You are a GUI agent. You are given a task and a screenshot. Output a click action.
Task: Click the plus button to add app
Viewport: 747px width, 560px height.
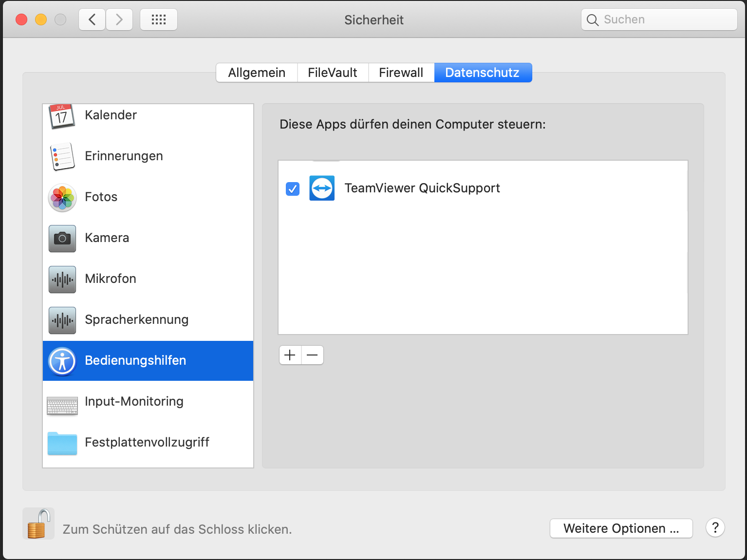(290, 355)
